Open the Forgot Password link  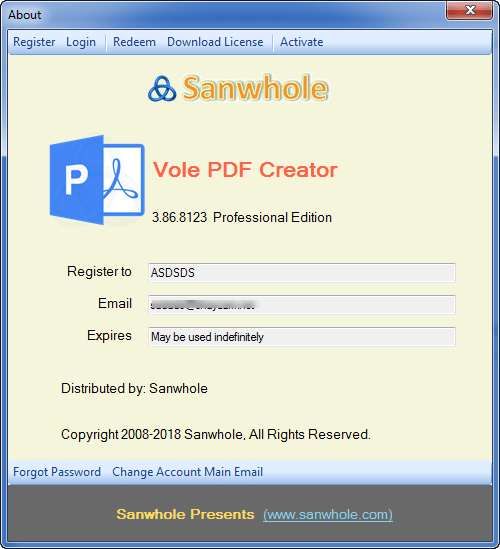tap(57, 472)
